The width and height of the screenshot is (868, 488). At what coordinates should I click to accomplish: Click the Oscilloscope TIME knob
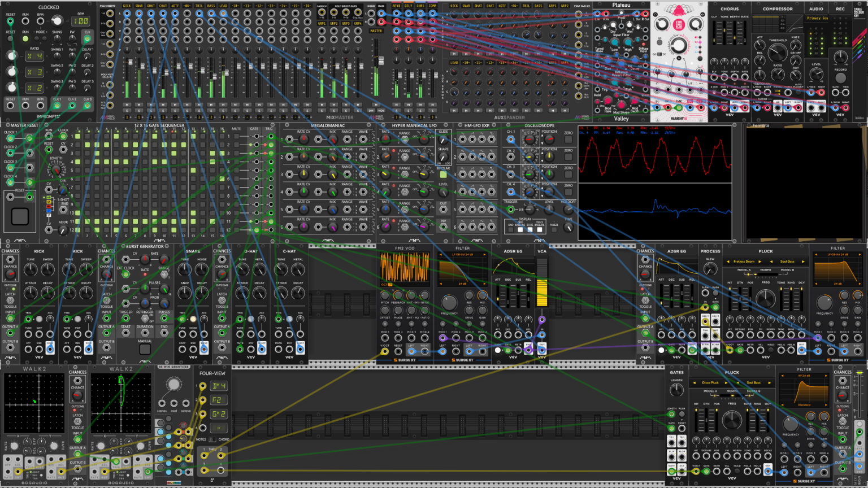tap(568, 228)
